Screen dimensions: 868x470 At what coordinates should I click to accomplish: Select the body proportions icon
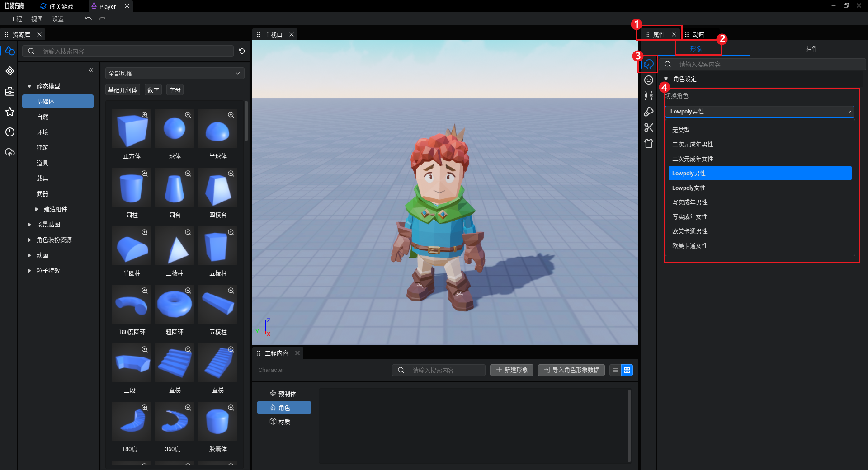649,96
